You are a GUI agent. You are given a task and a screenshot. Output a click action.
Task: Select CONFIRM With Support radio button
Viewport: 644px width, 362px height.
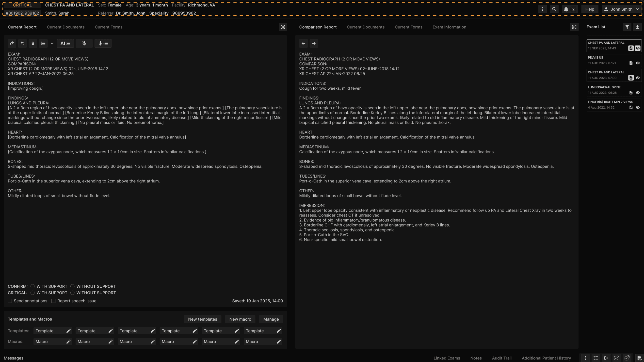tap(32, 286)
